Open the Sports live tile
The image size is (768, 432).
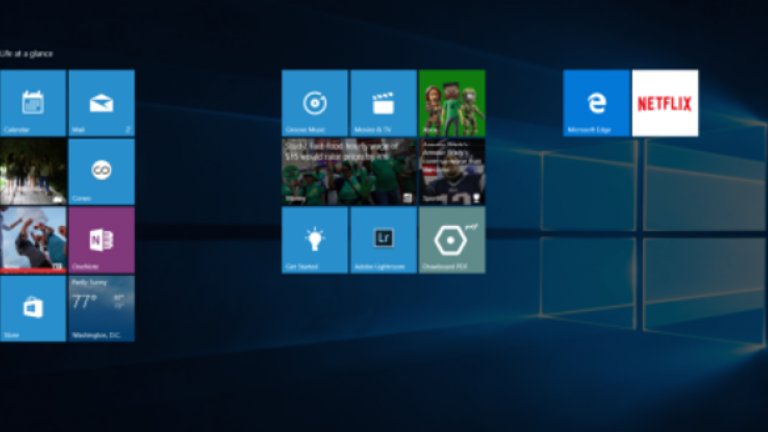tap(452, 171)
